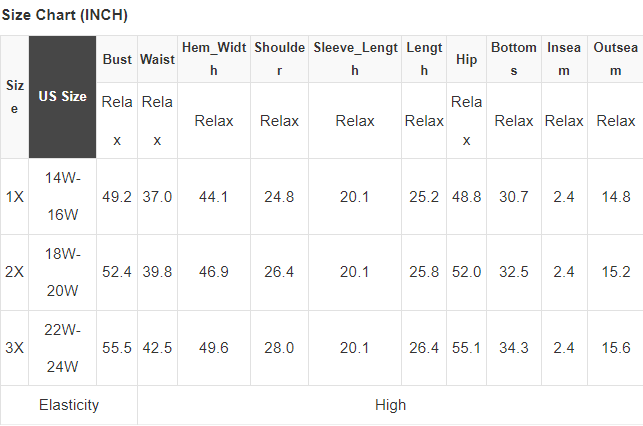
Task: Select the Bottoms column header
Action: pyautogui.click(x=514, y=59)
